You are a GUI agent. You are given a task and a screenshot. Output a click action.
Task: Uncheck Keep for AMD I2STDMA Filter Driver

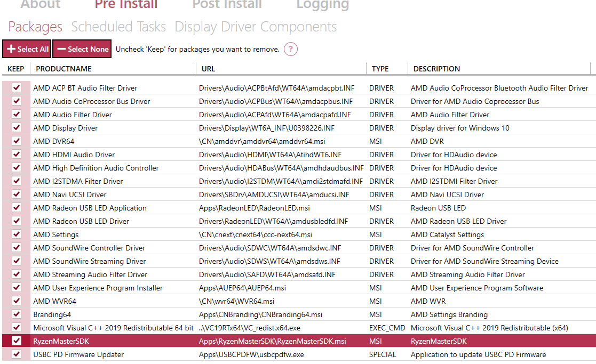[x=17, y=181]
